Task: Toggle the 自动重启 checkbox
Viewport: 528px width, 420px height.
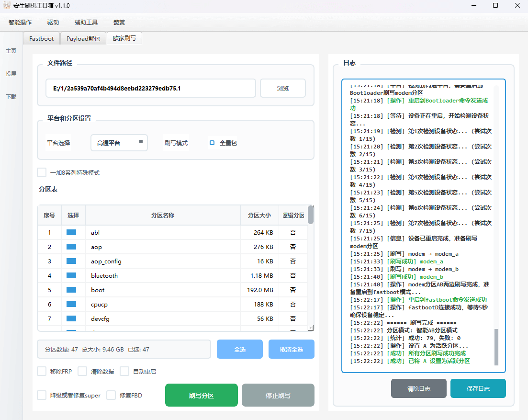Action: pyautogui.click(x=124, y=371)
